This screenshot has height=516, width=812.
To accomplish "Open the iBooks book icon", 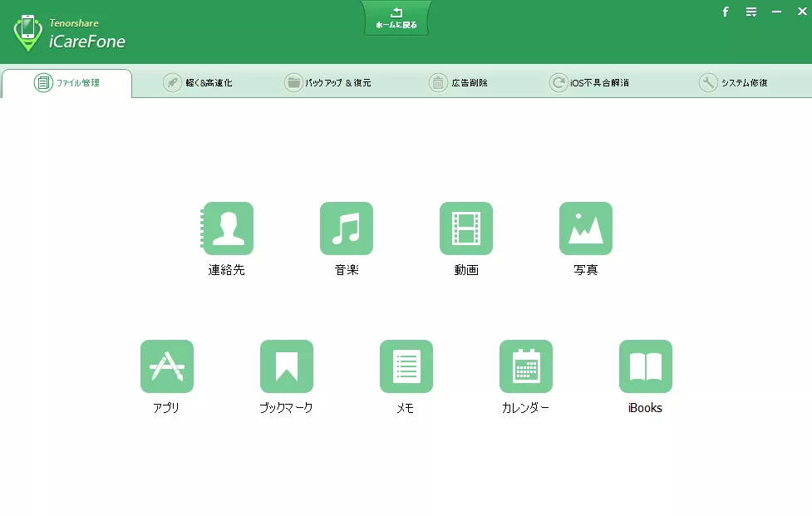I will coord(646,366).
